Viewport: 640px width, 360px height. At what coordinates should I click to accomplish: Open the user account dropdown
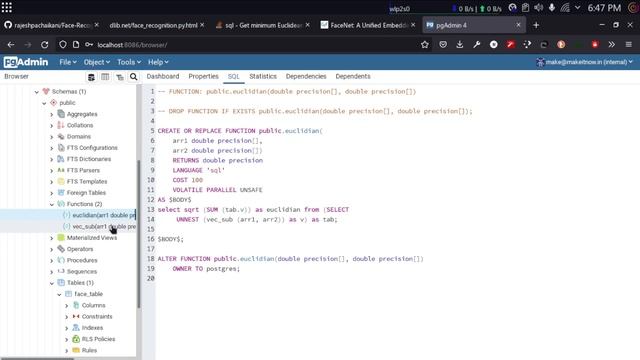585,62
